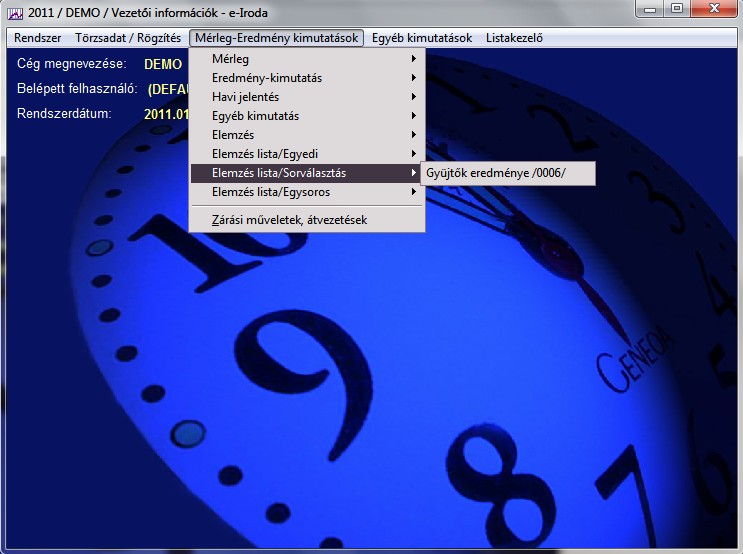Open the Rendszer menu
This screenshot has height=554, width=743.
tap(37, 38)
